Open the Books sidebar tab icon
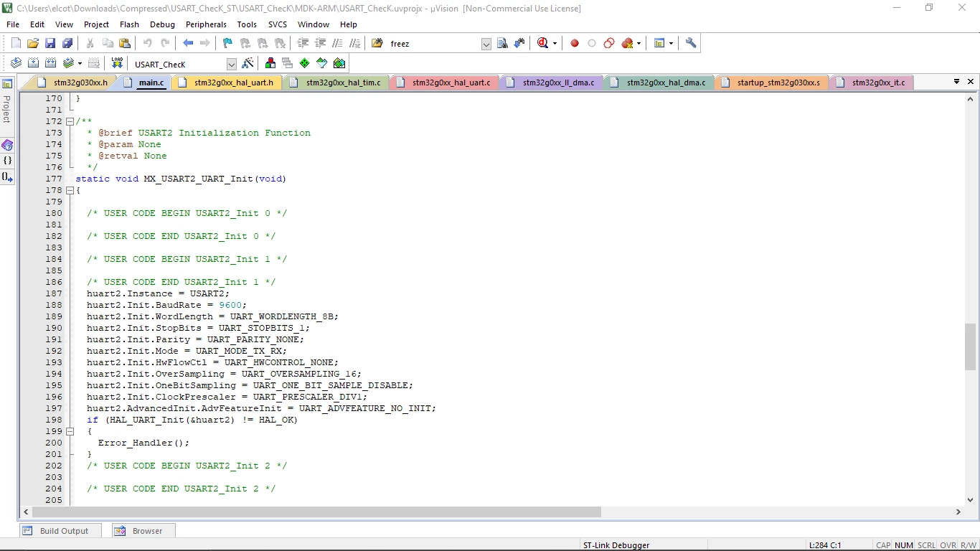 click(x=7, y=145)
